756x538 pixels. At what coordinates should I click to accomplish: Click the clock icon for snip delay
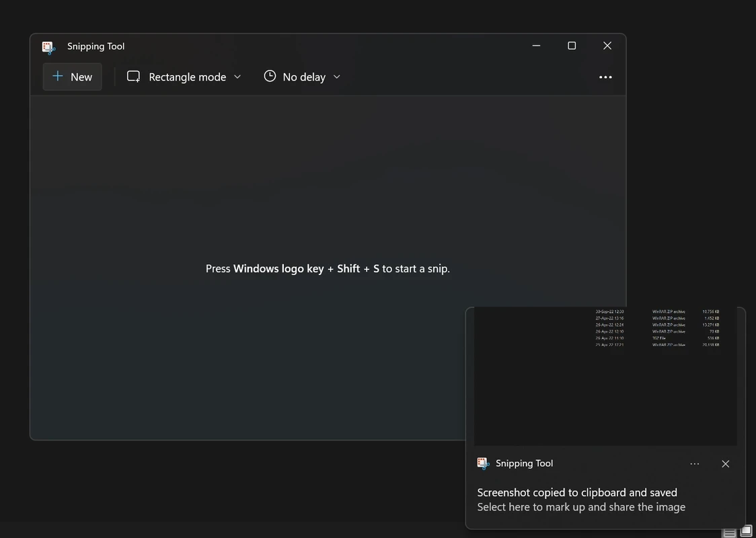tap(270, 76)
